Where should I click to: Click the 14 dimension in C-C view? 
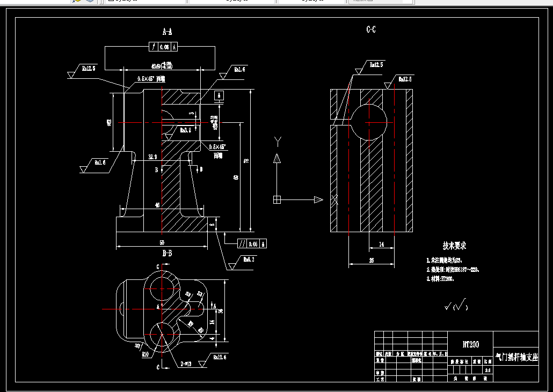381,244
